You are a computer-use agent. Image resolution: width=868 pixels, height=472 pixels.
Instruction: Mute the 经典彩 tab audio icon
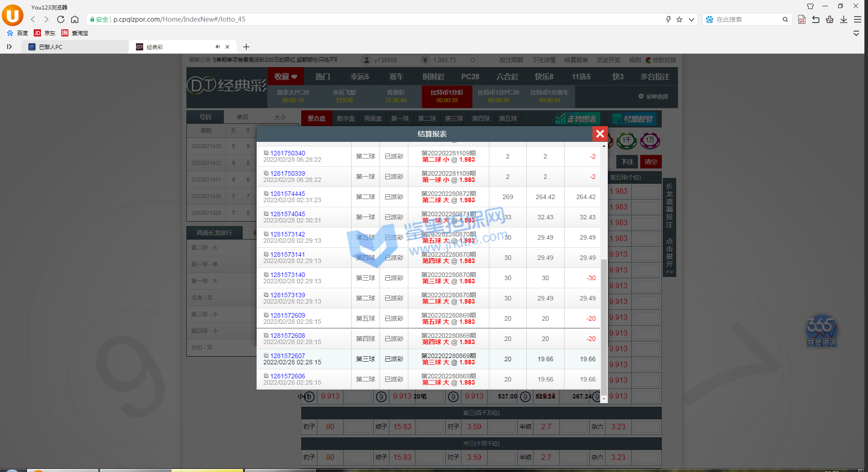click(x=217, y=47)
